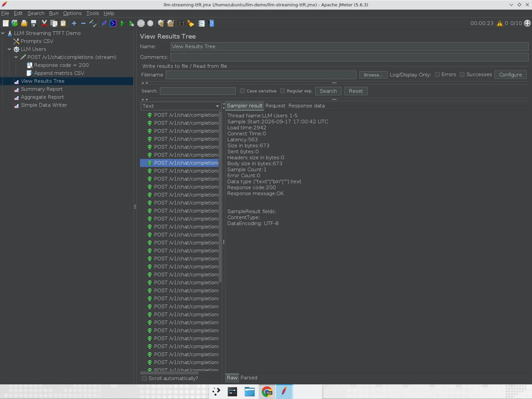Screen dimensions: 532x399
Task: Click the Clear All icon
Action: click(171, 23)
